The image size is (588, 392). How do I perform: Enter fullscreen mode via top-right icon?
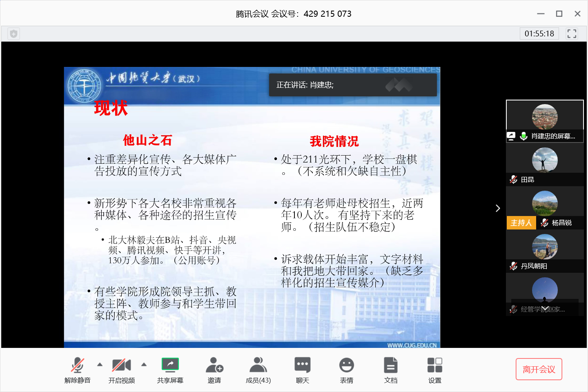click(572, 33)
